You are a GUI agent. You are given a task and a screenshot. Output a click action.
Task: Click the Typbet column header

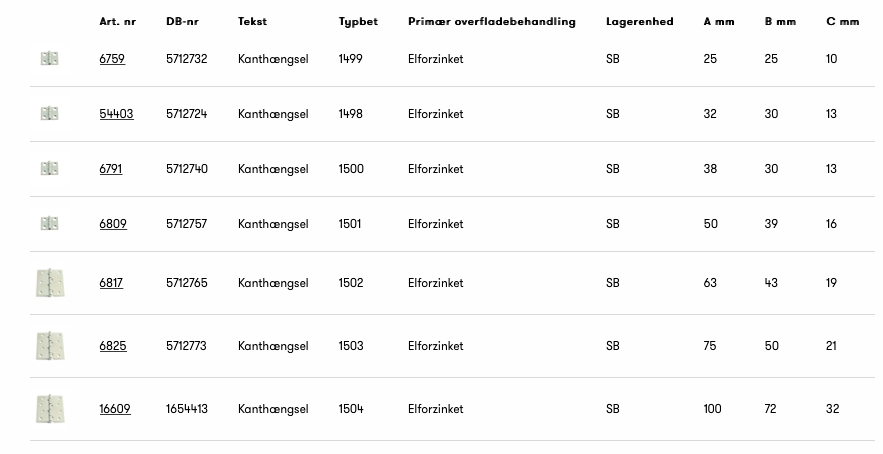358,21
